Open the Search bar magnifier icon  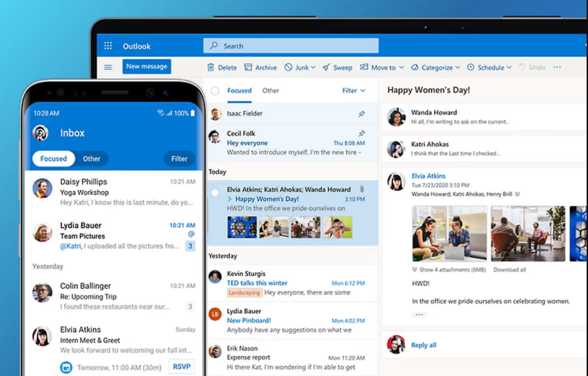pyautogui.click(x=213, y=46)
